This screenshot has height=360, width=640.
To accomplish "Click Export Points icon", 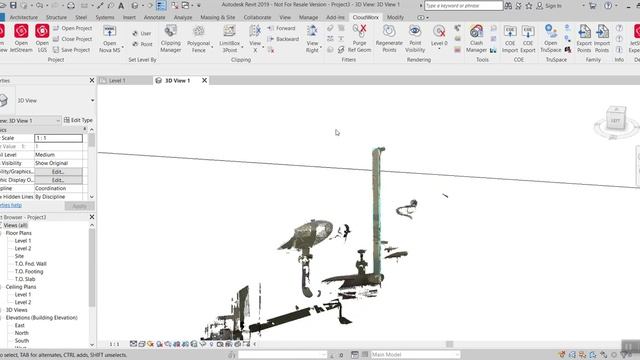I will click(584, 32).
